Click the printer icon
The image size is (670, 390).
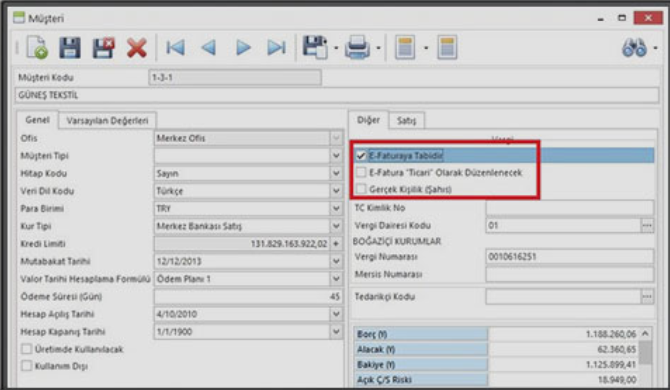(357, 47)
